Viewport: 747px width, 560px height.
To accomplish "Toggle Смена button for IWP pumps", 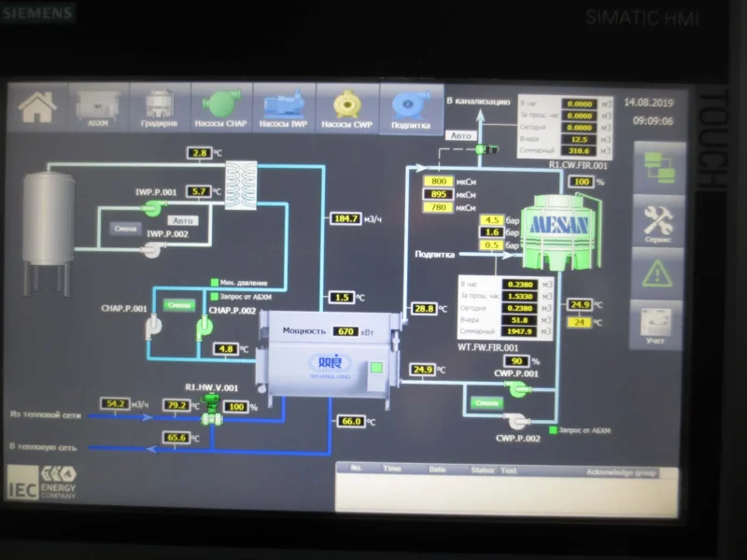I will (x=125, y=229).
